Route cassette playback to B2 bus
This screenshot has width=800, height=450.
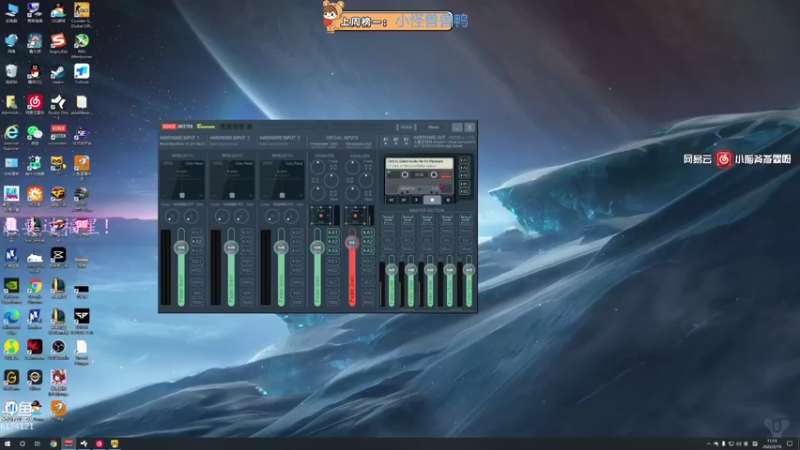[464, 191]
